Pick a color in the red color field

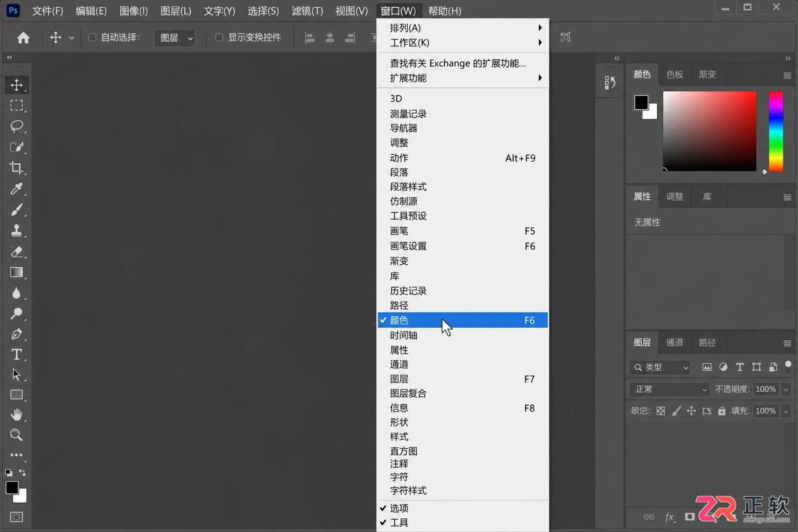[709, 131]
